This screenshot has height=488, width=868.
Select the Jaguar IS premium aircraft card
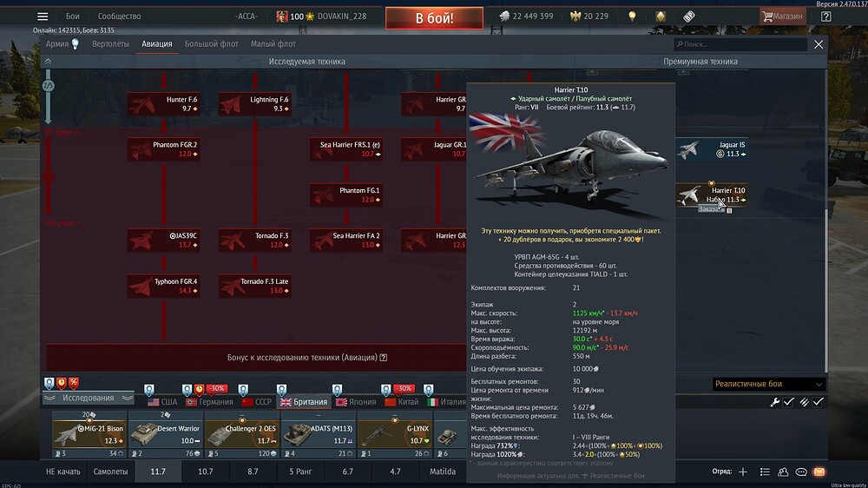coord(712,149)
